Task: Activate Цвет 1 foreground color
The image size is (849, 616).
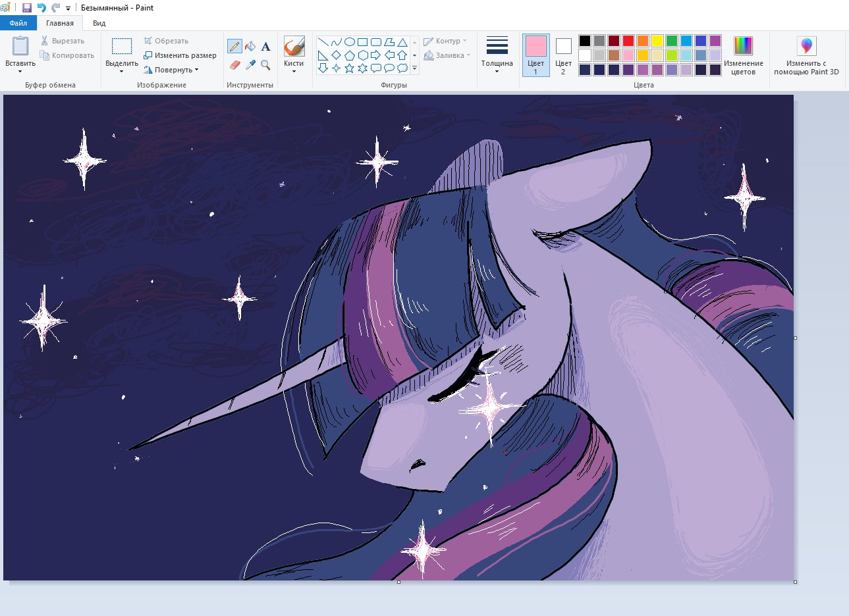Action: (535, 55)
